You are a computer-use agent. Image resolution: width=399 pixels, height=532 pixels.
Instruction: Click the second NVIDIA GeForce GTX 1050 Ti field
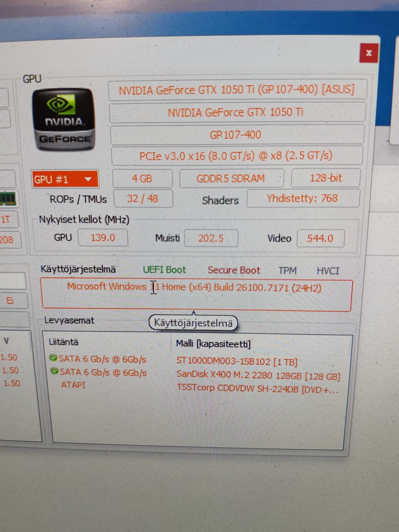[237, 113]
